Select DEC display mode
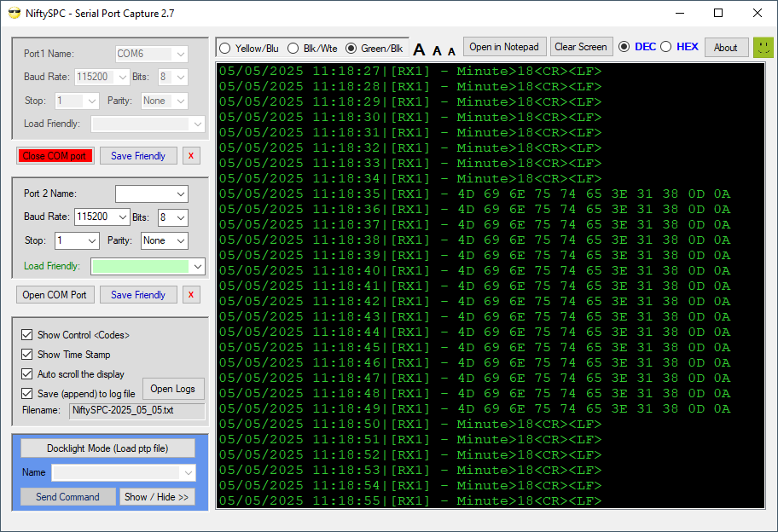 pos(637,47)
